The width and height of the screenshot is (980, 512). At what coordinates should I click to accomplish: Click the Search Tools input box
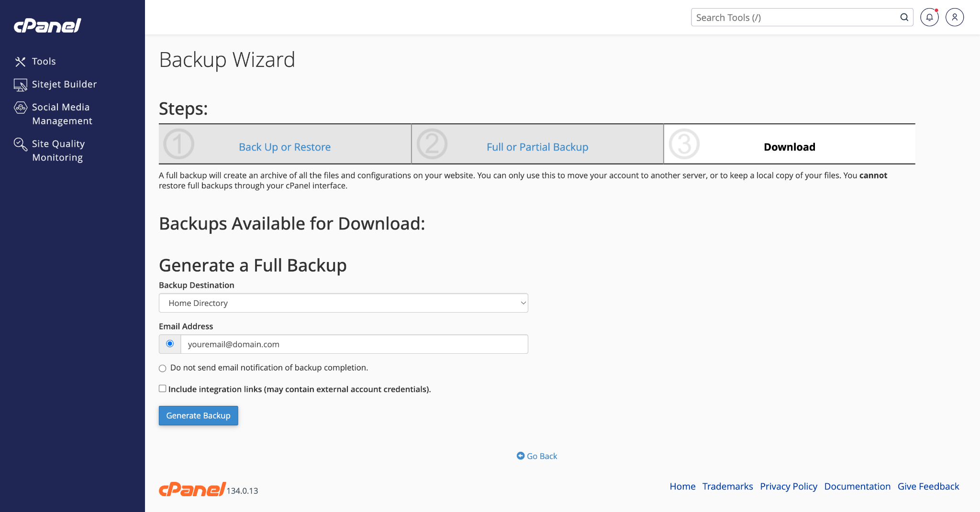click(794, 18)
